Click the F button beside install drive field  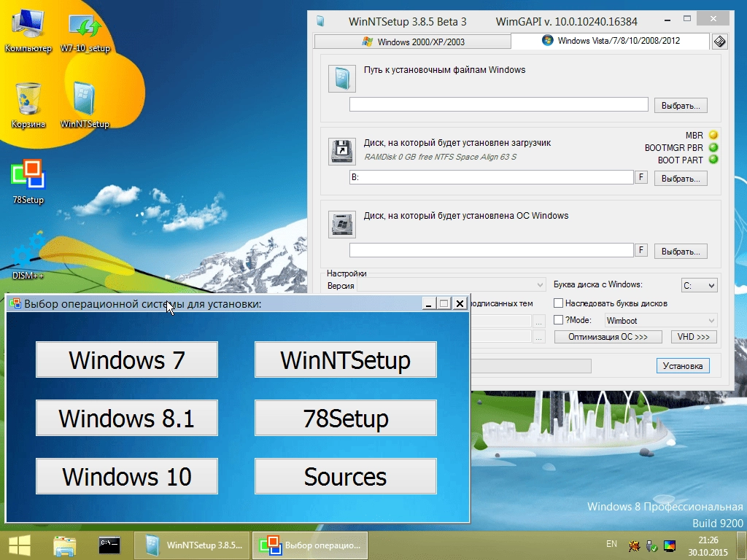(640, 250)
